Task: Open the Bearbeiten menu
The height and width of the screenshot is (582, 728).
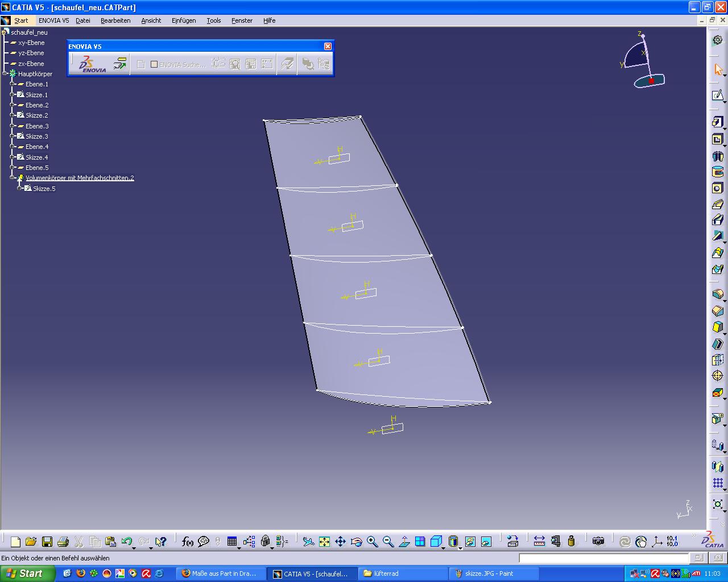Action: pos(115,20)
